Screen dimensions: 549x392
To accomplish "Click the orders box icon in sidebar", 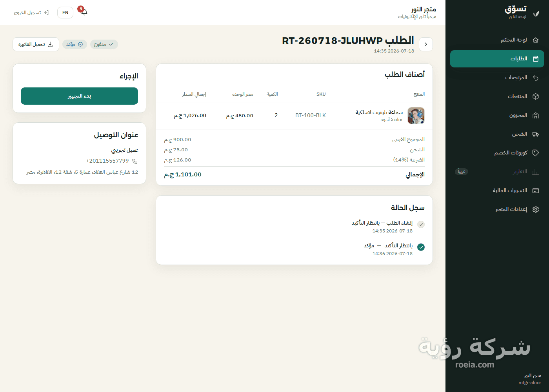I will [x=536, y=59].
